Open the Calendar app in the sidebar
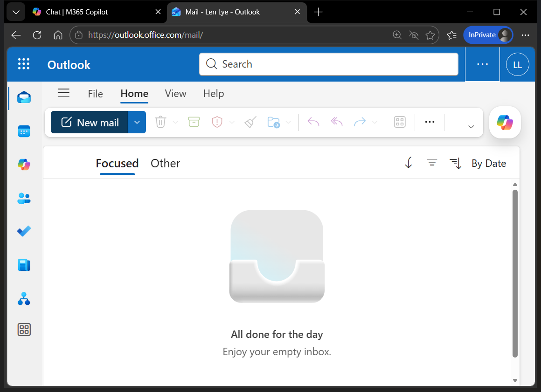This screenshot has width=541, height=392. point(24,131)
